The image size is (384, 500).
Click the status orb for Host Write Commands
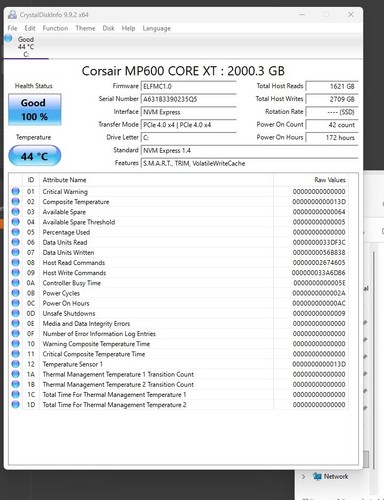click(15, 273)
